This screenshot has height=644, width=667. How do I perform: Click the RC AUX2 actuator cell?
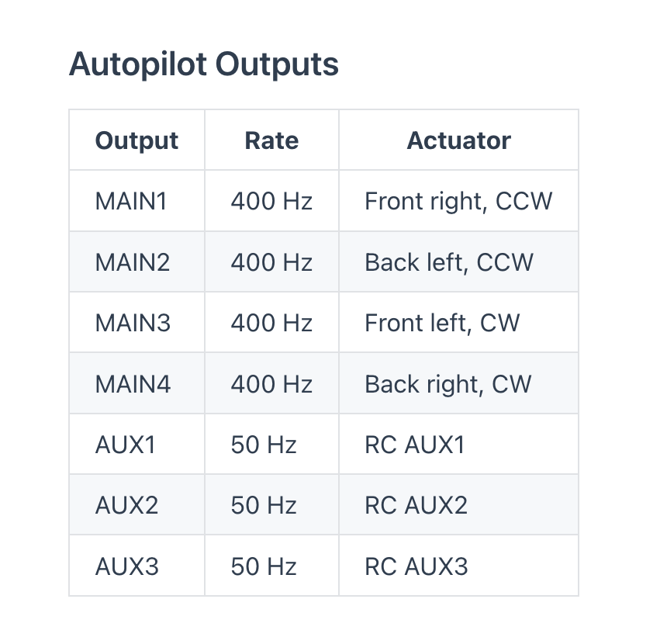416,506
